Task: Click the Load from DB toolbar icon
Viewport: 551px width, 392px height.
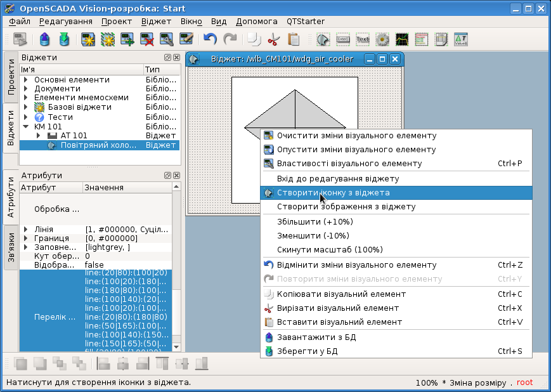Action: (44, 39)
